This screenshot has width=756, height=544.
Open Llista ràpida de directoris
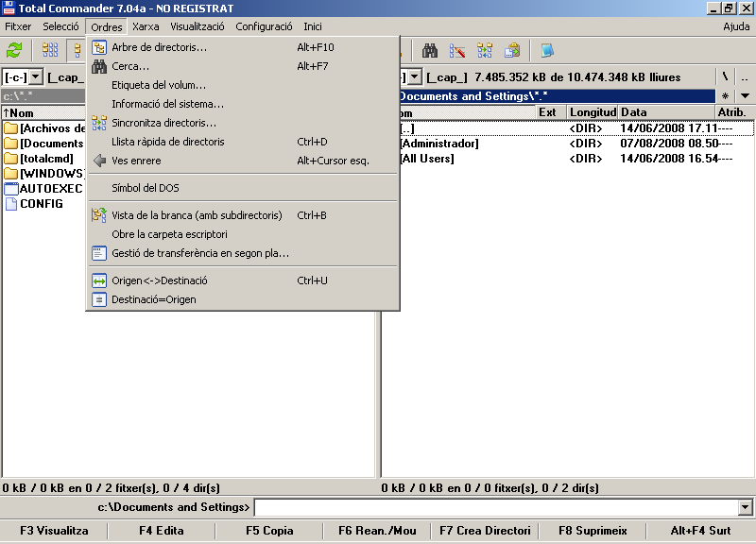(x=243, y=142)
